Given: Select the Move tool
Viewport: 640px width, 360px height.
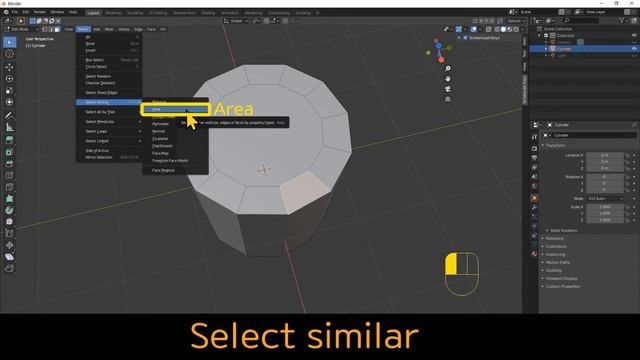Looking at the screenshot, I should (9, 67).
